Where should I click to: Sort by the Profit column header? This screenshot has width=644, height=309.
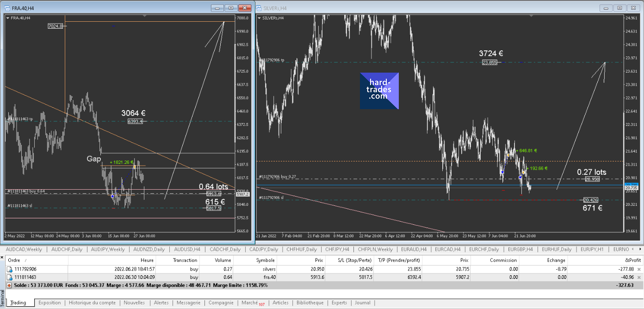606,260
